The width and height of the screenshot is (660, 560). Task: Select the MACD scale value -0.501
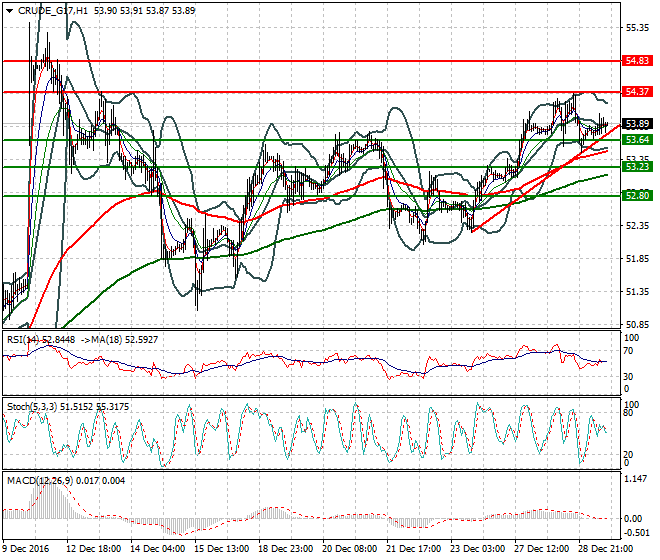pos(635,533)
